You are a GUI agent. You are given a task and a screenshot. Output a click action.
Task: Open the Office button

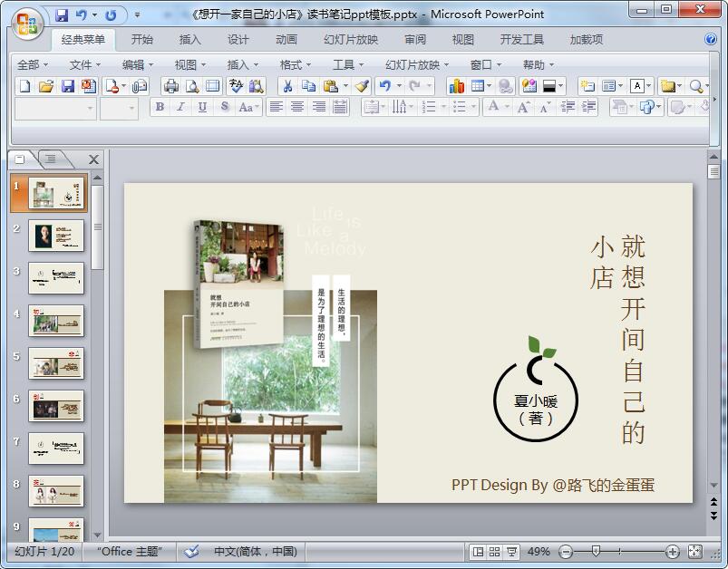[x=27, y=24]
